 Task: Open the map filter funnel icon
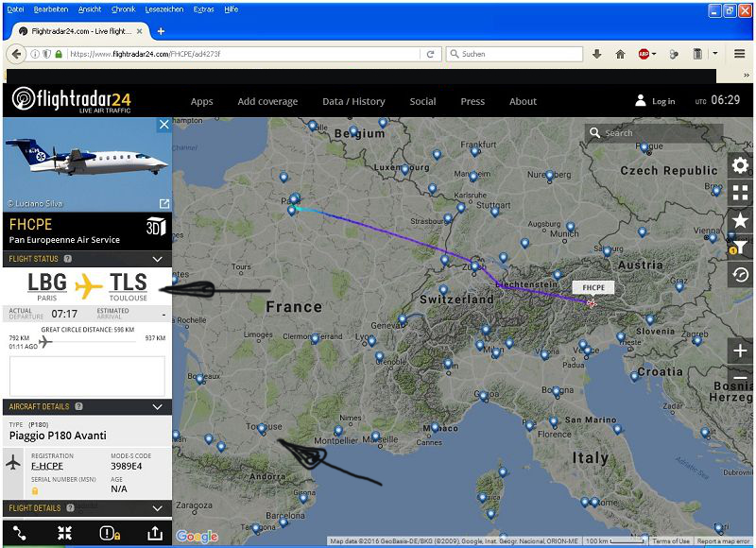(740, 248)
